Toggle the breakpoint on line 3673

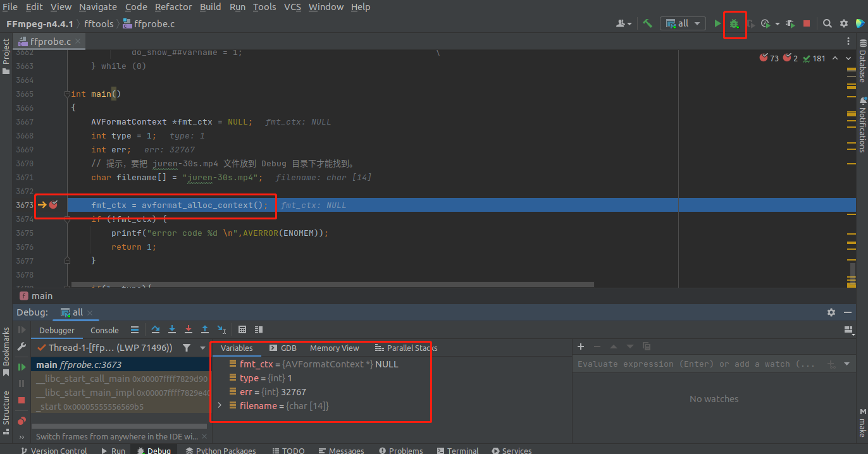pyautogui.click(x=54, y=205)
